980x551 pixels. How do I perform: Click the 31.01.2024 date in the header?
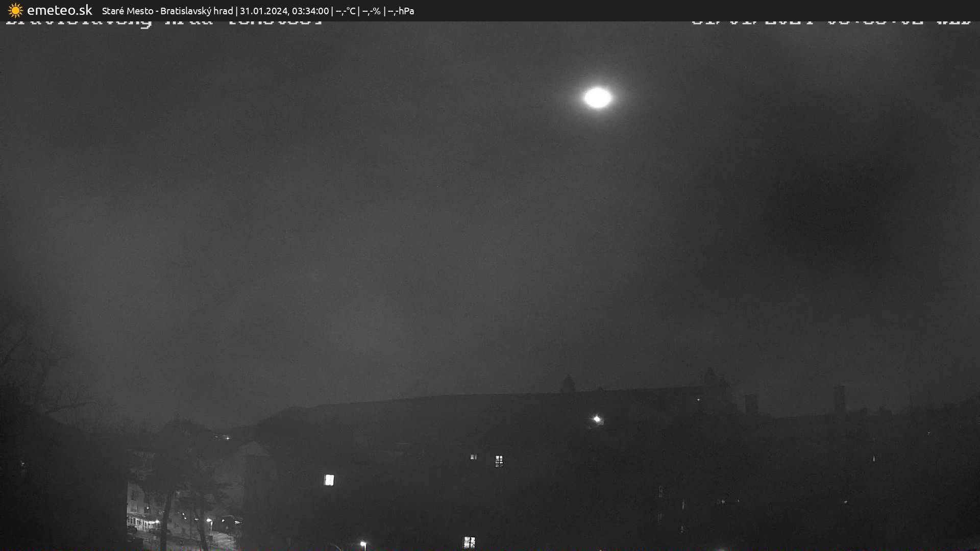tap(263, 11)
